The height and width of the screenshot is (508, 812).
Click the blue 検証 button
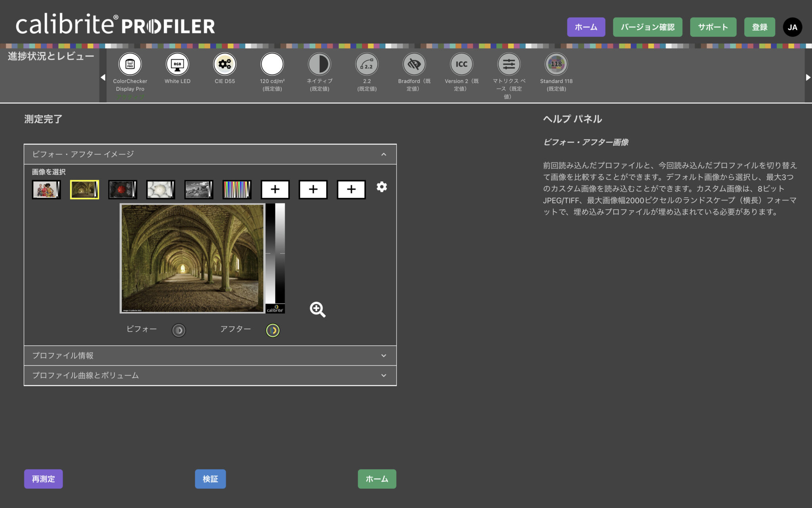point(210,479)
